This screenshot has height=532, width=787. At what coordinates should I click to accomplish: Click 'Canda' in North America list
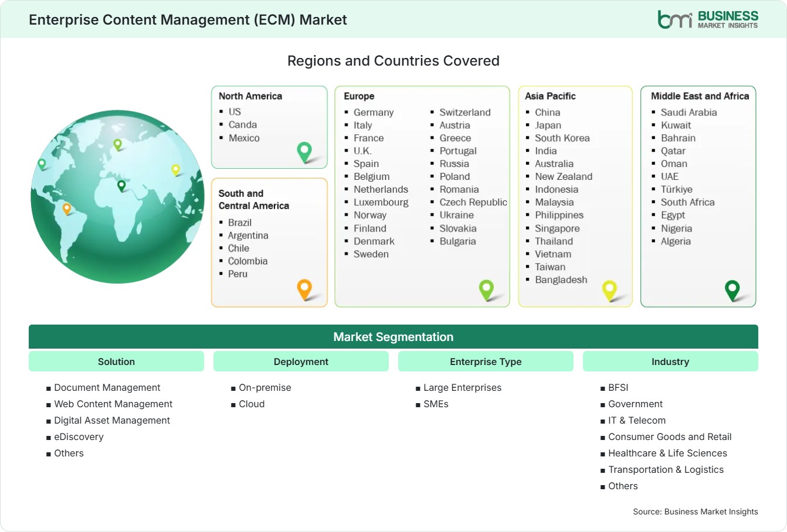pos(243,125)
